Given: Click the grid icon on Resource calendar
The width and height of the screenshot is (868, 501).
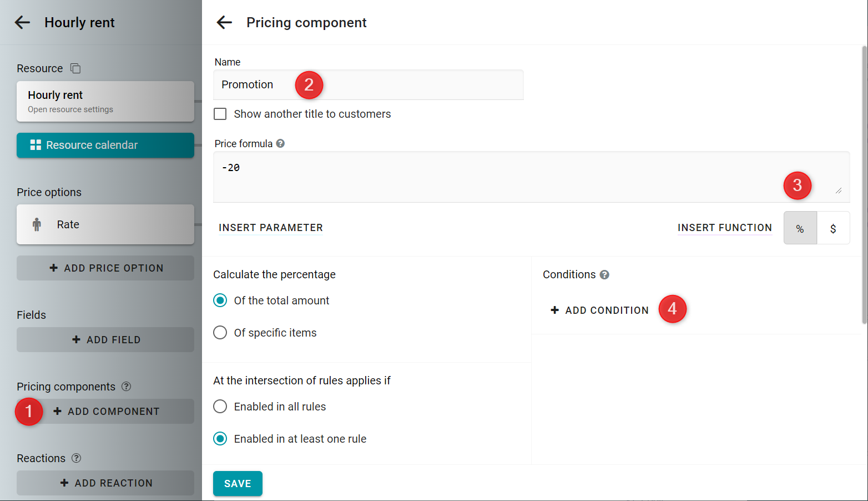Looking at the screenshot, I should coord(36,145).
